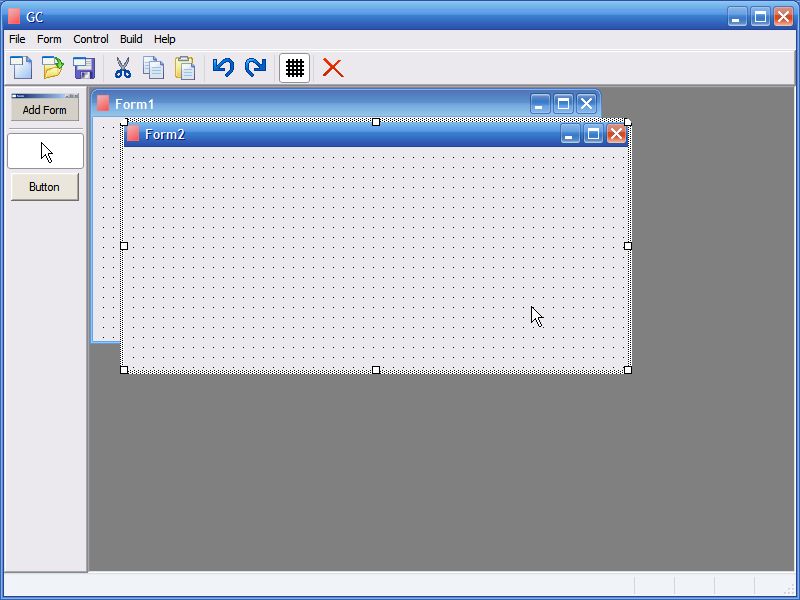Click the Save floppy disk icon
This screenshot has width=800, height=600.
(84, 68)
